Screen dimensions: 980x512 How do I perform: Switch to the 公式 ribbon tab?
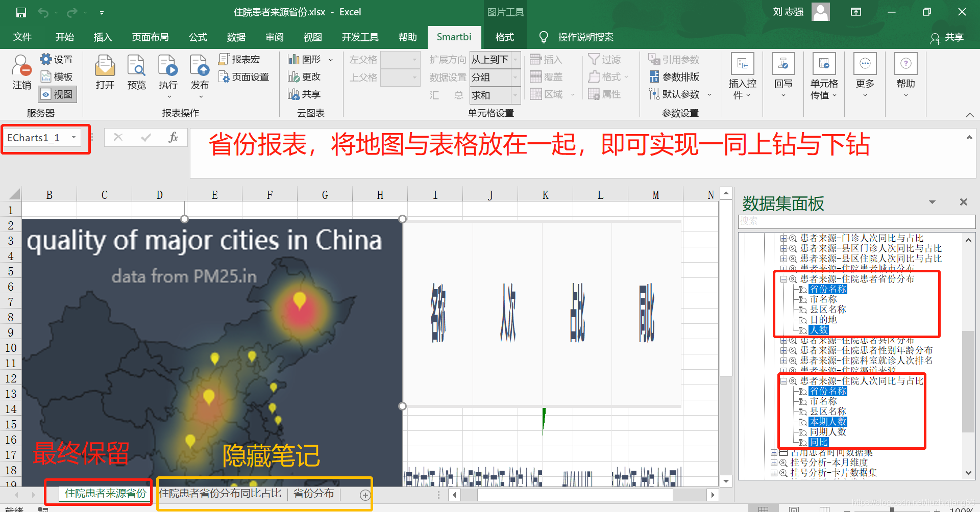(198, 37)
